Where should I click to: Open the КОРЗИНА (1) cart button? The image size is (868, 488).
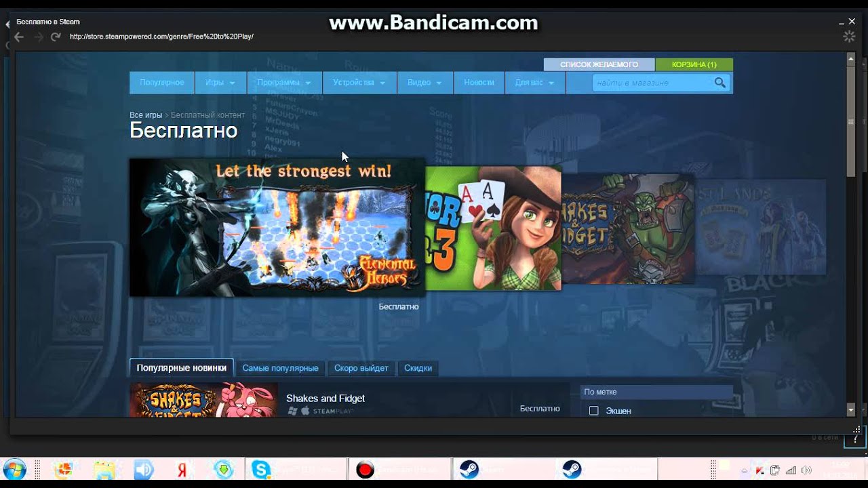[694, 64]
